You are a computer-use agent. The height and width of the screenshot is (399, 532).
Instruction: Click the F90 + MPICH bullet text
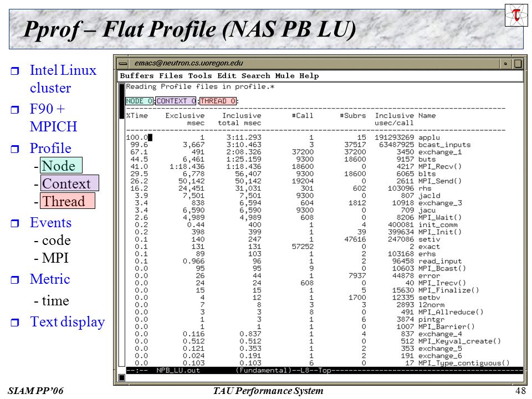coord(54,117)
